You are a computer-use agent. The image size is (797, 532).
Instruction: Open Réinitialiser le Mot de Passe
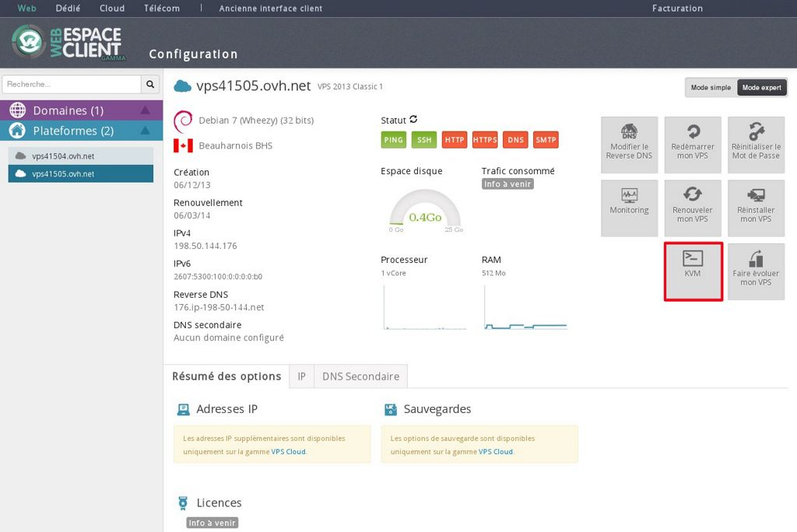click(x=756, y=145)
